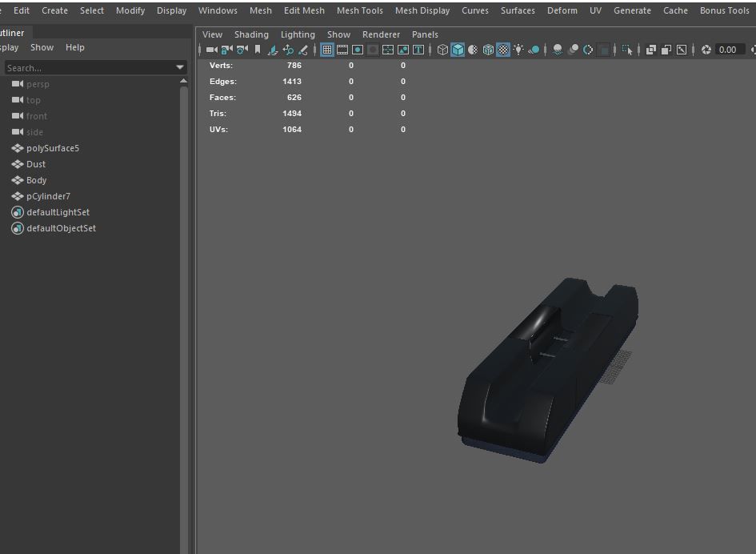756x554 pixels.
Task: Activate the 2D Pan/Zoom icon
Action: 288,49
